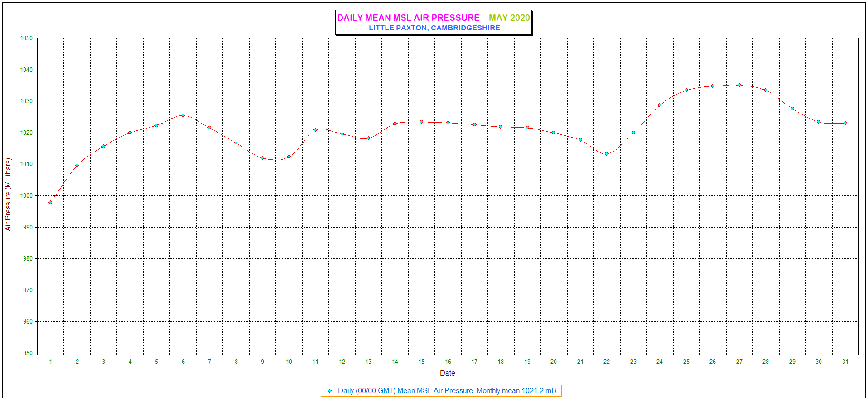Click y-axis label 1010
The image size is (868, 400).
coord(26,164)
